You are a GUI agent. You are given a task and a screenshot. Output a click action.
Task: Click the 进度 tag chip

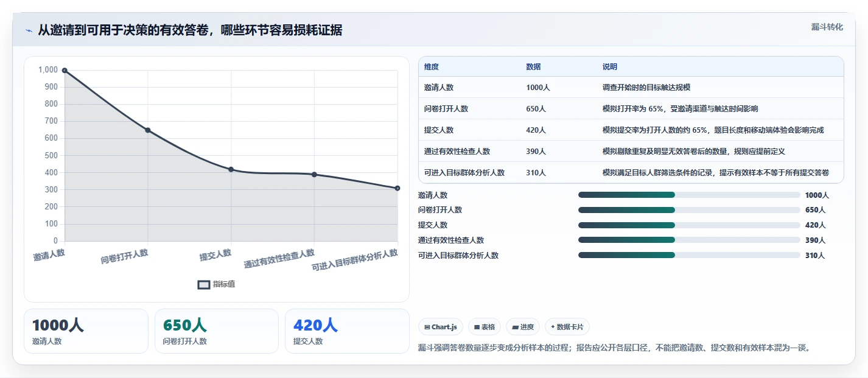523,327
